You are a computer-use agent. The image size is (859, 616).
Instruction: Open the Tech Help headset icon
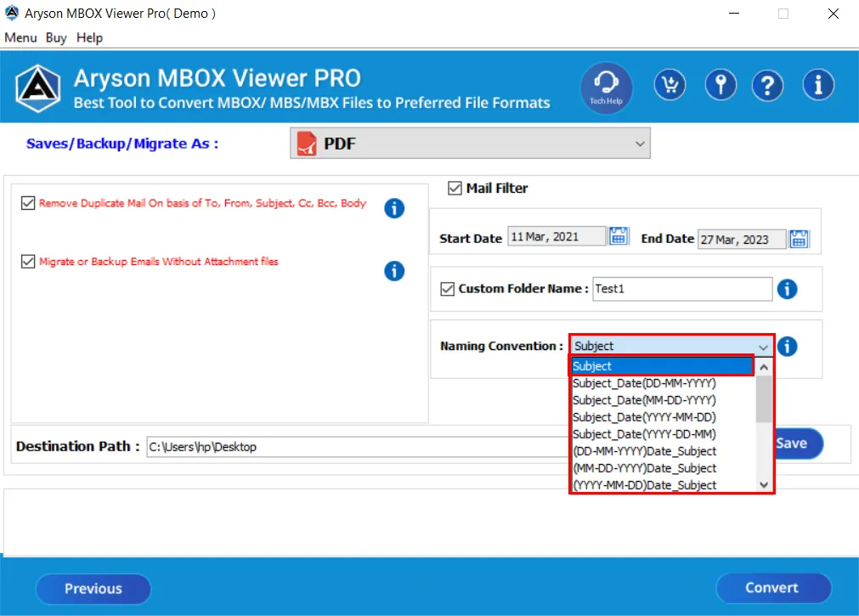coord(607,88)
